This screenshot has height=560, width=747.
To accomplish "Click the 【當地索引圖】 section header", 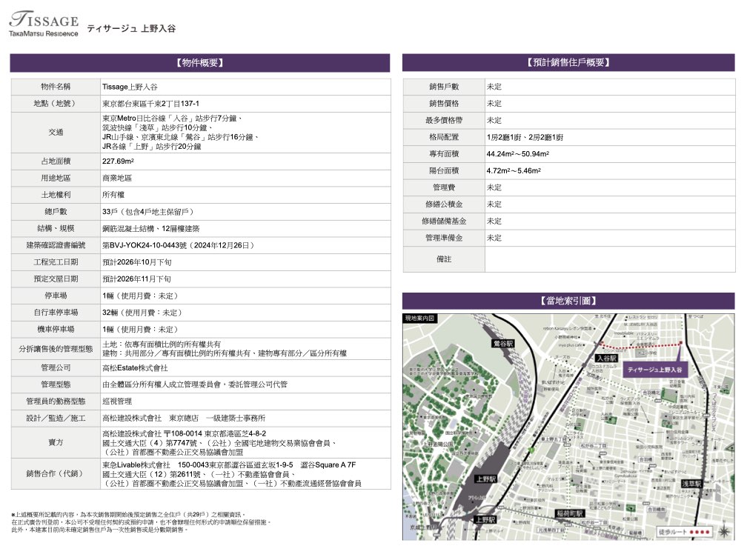I will (568, 301).
